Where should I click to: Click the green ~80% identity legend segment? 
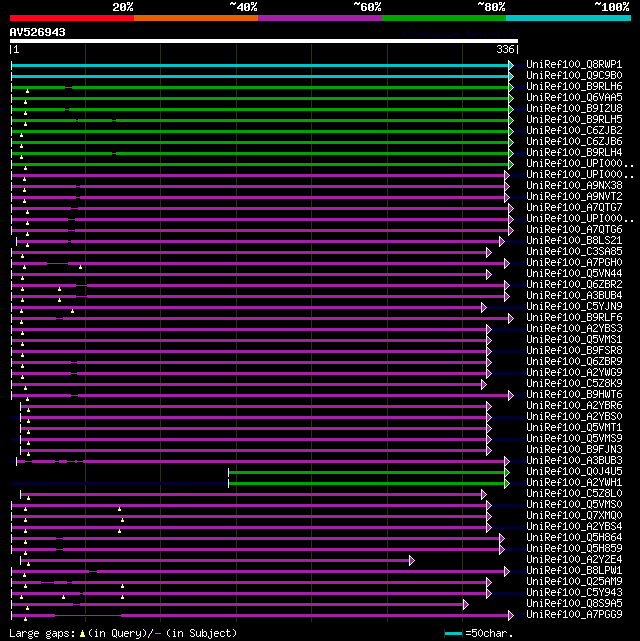444,18
